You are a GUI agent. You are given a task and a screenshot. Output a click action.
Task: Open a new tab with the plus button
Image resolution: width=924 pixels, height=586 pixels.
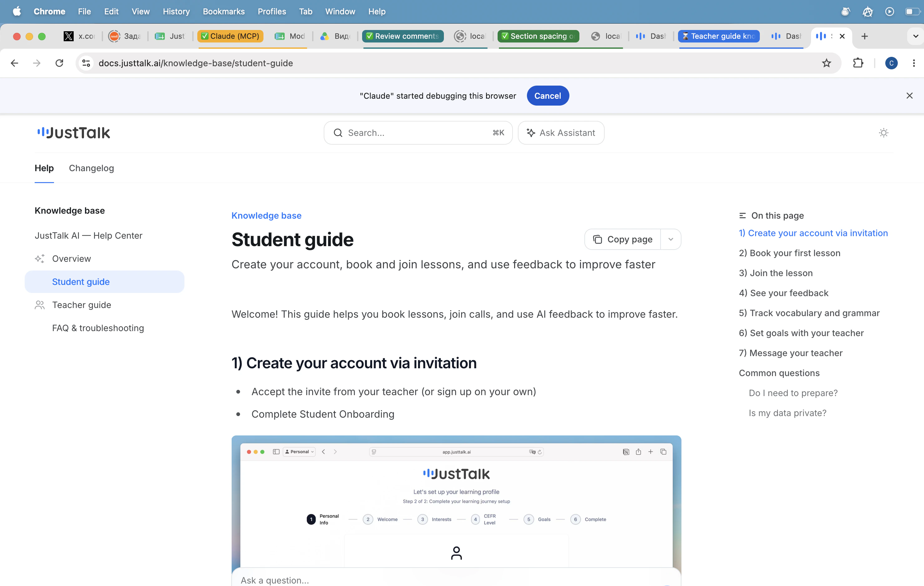pyautogui.click(x=864, y=36)
